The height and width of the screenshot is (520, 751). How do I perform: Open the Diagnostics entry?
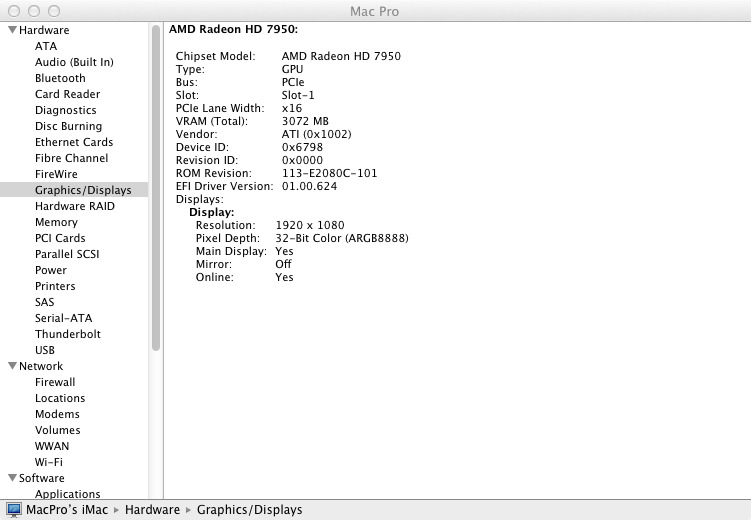coord(66,110)
